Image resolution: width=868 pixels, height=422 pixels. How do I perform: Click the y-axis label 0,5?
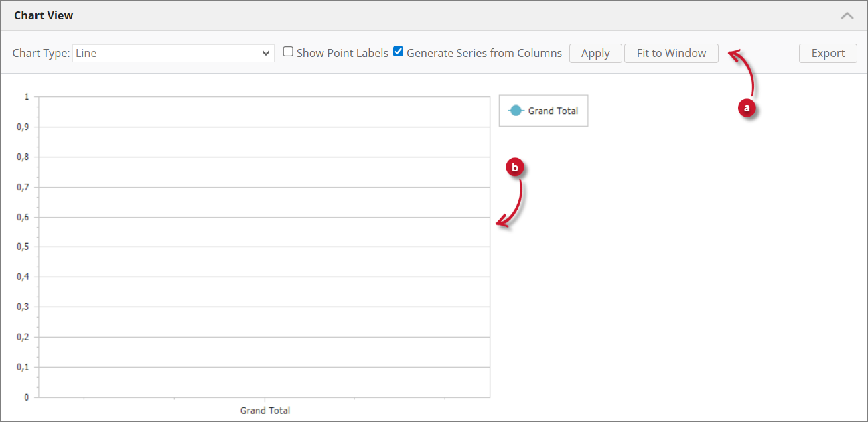23,247
